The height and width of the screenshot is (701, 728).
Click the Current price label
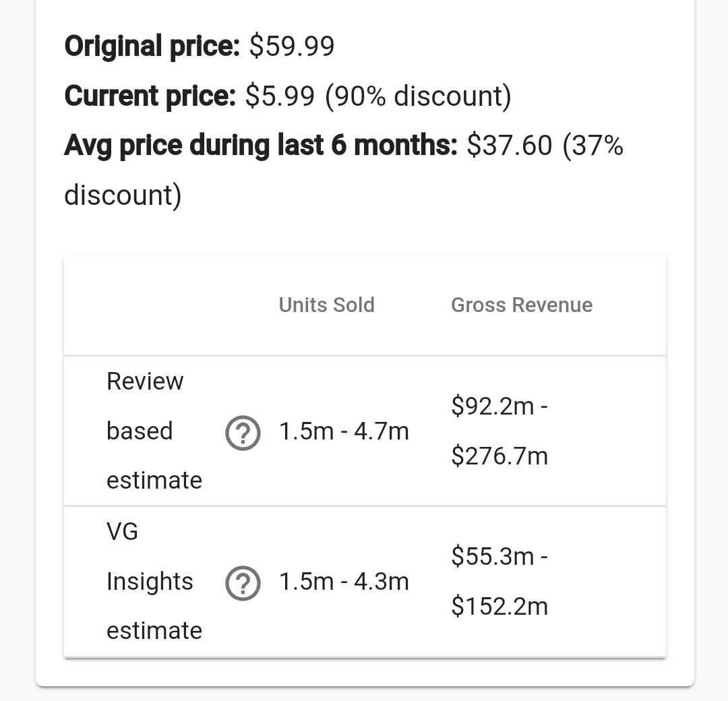(150, 96)
